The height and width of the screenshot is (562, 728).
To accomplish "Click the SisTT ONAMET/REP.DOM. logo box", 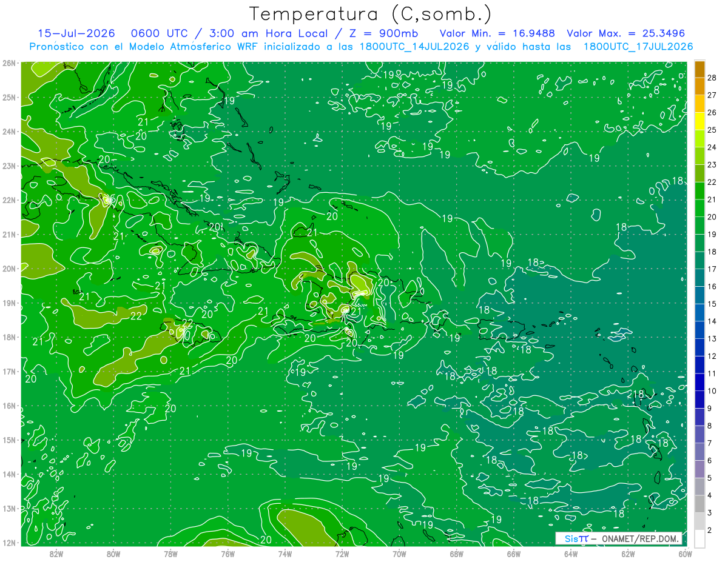I will (619, 538).
